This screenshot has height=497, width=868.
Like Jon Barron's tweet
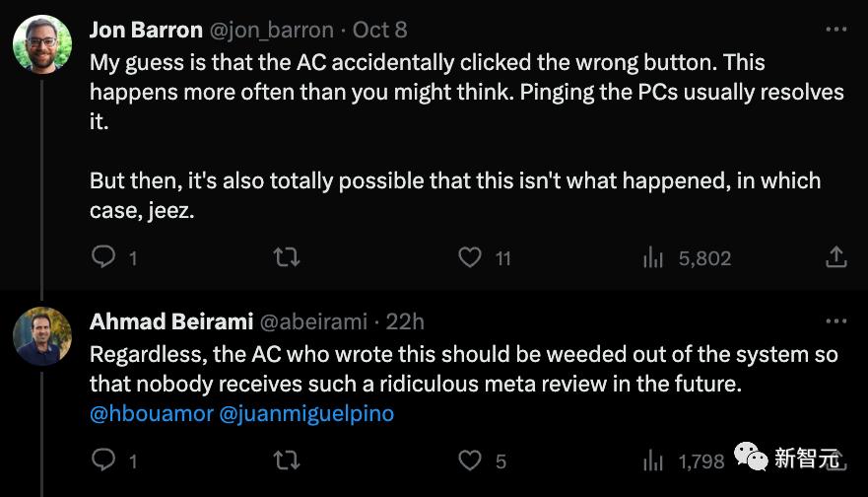470,257
